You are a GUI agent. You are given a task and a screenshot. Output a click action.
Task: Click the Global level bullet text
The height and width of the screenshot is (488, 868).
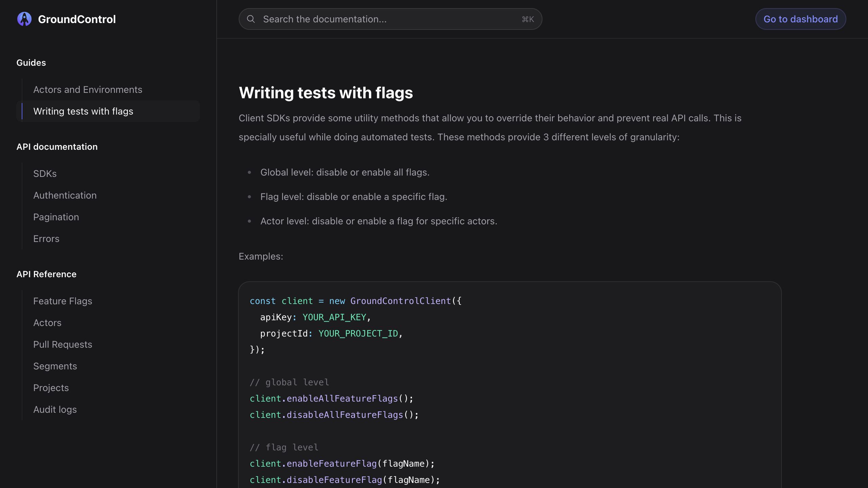(345, 172)
